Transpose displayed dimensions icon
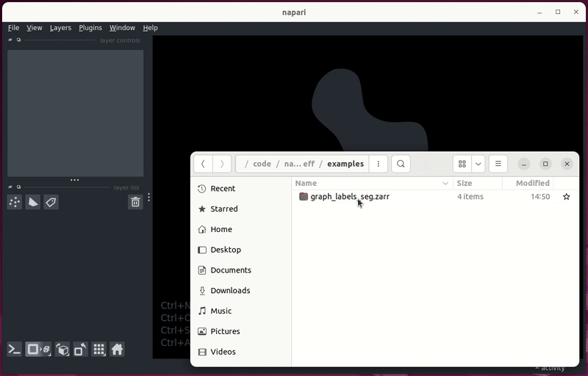The height and width of the screenshot is (376, 588). [81, 350]
